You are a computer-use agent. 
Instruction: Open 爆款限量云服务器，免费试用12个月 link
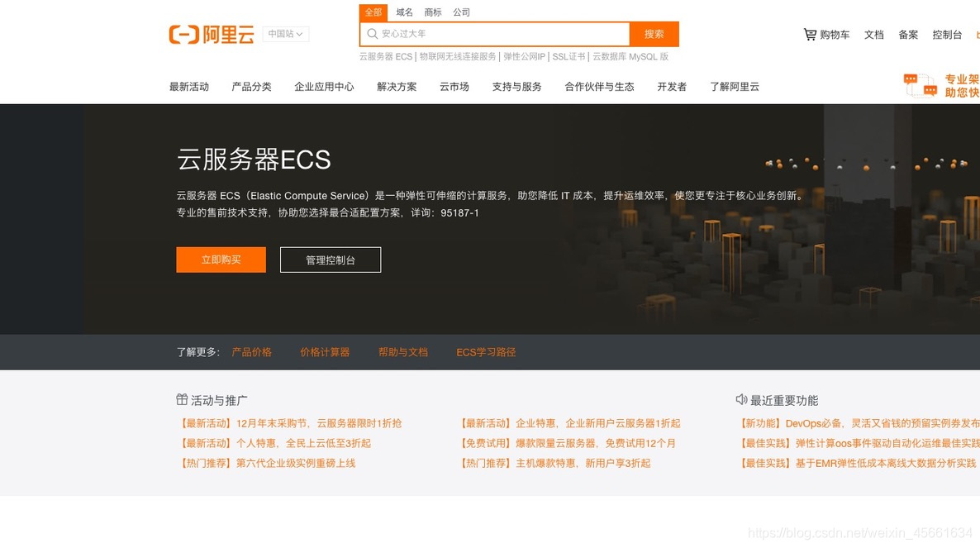pos(566,444)
